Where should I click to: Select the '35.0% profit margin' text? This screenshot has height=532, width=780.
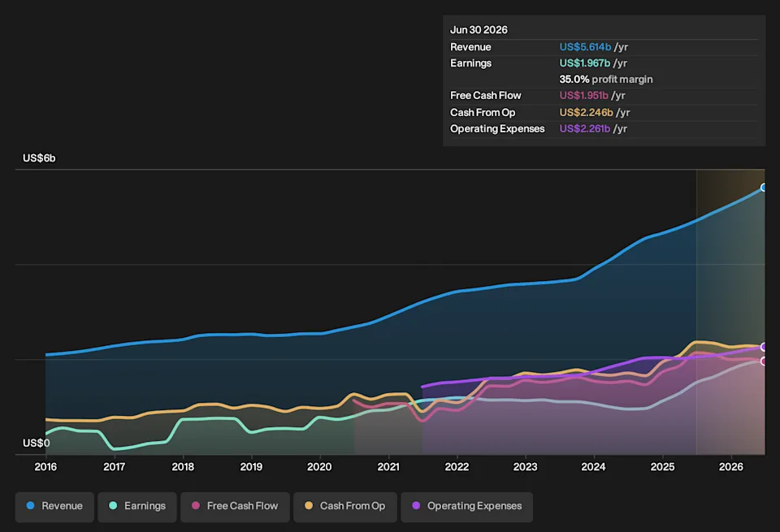click(606, 79)
